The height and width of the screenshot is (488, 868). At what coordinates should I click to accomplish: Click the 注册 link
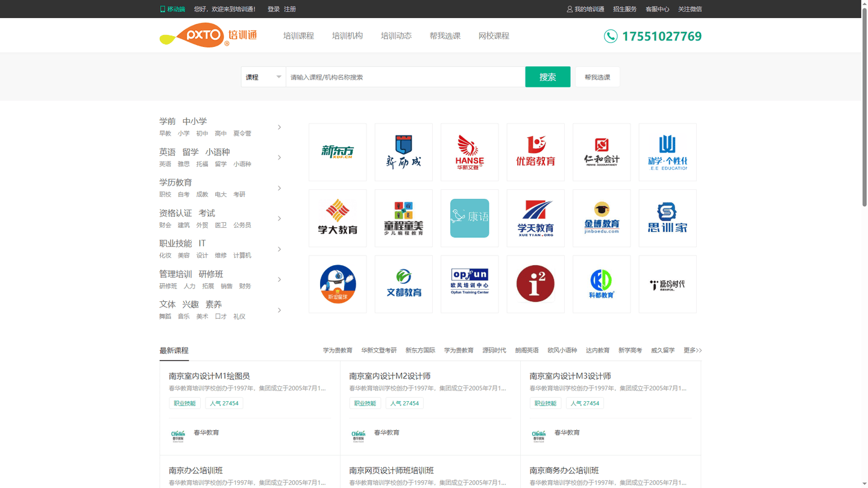pos(290,9)
